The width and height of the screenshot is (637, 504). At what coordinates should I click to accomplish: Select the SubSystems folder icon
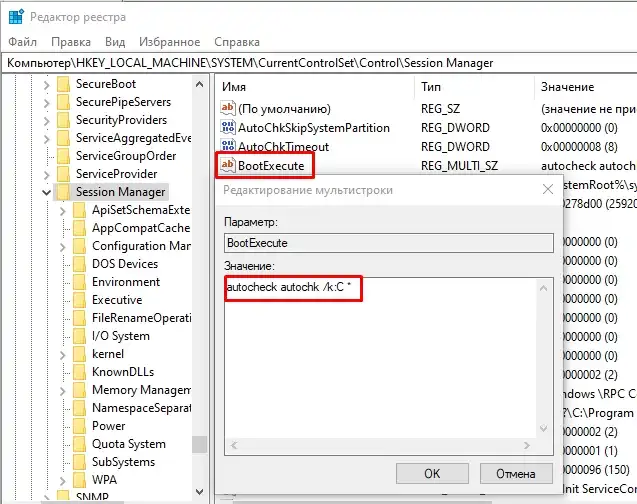pos(79,462)
